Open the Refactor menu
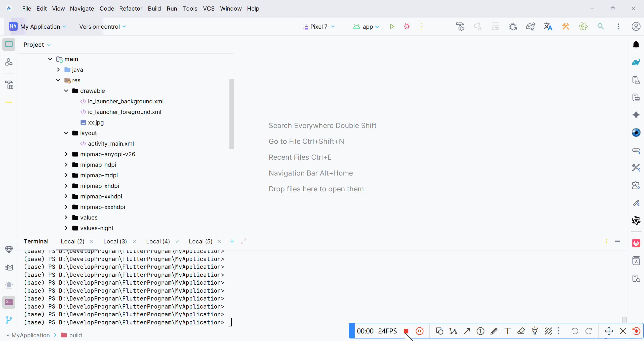The image size is (644, 341). click(x=131, y=9)
